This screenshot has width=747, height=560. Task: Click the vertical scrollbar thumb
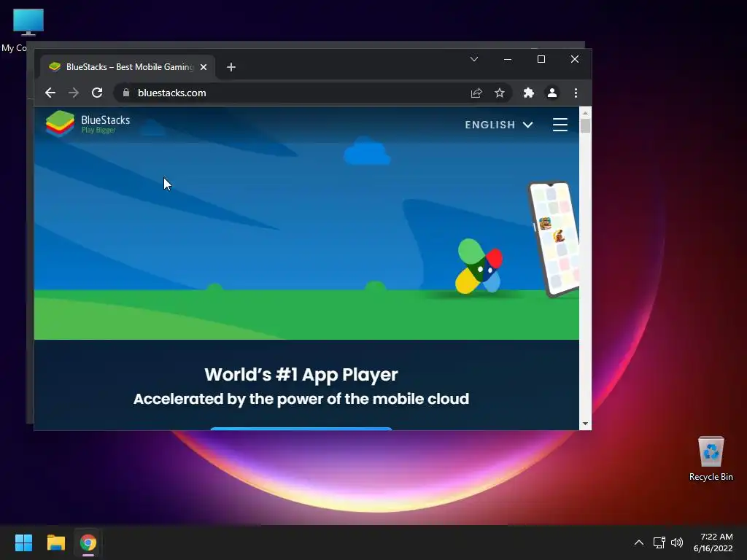(x=585, y=125)
